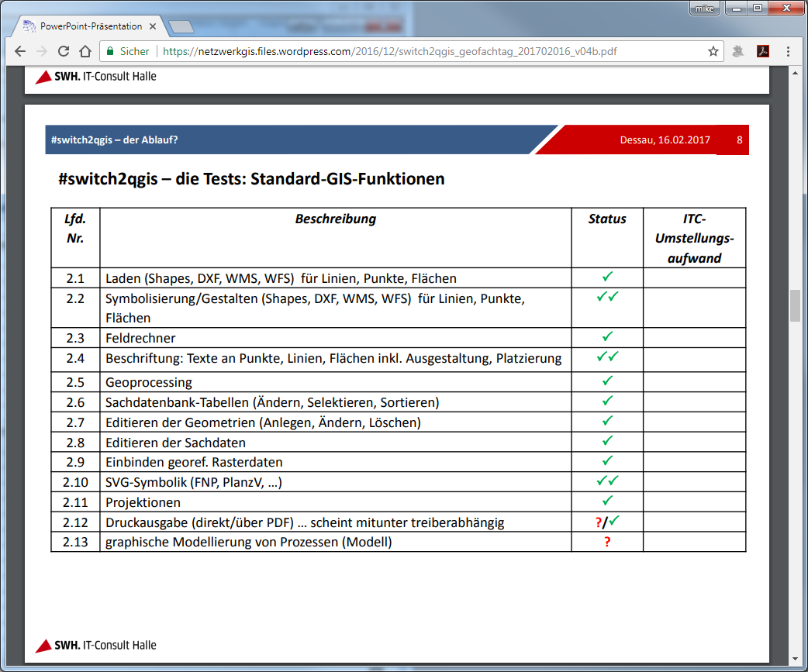The height and width of the screenshot is (672, 808).
Task: Click the green checkmark for Feldrechner row
Action: pos(607,337)
